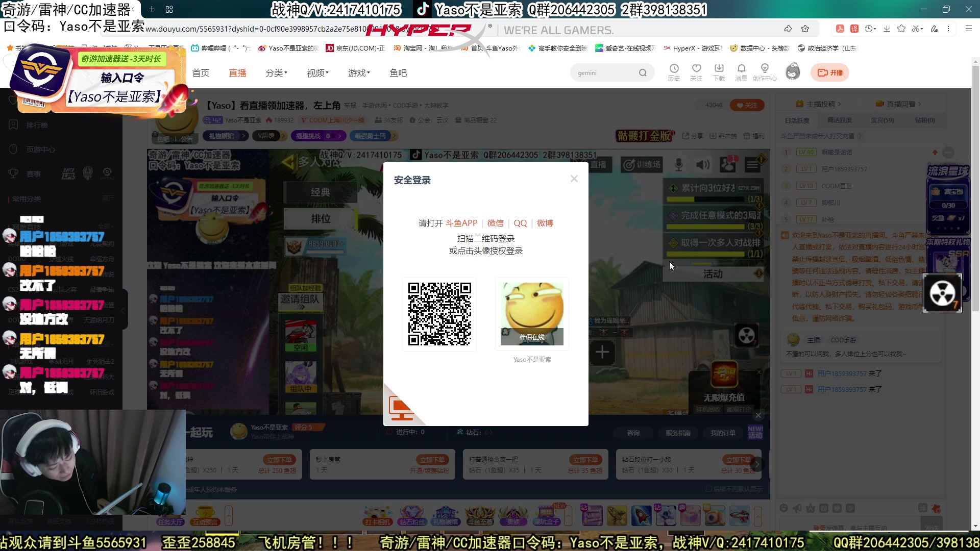Screen dimensions: 980x551
Task: Choose QQ login option
Action: [520, 223]
